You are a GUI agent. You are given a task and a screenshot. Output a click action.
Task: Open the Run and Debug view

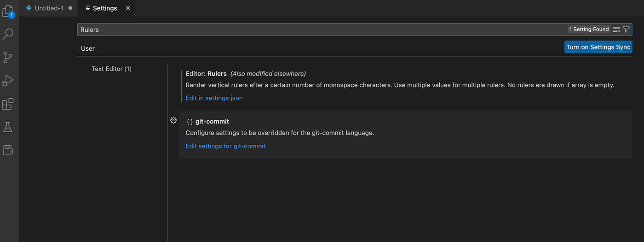tap(8, 81)
